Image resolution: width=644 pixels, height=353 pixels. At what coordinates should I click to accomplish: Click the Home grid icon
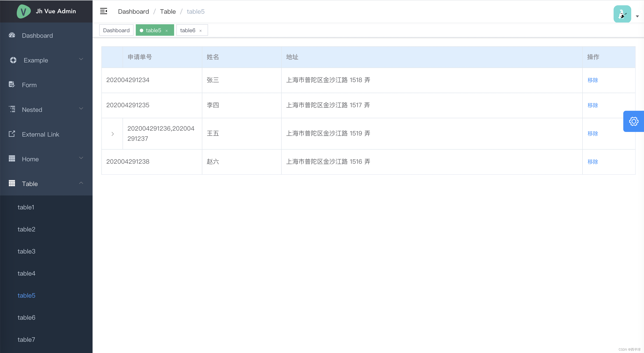[x=12, y=159]
